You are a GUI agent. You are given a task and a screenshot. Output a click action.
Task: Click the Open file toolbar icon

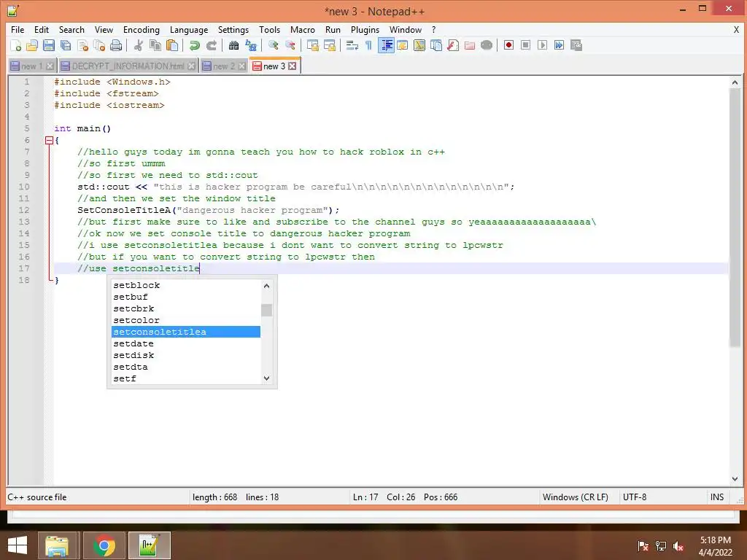(32, 45)
